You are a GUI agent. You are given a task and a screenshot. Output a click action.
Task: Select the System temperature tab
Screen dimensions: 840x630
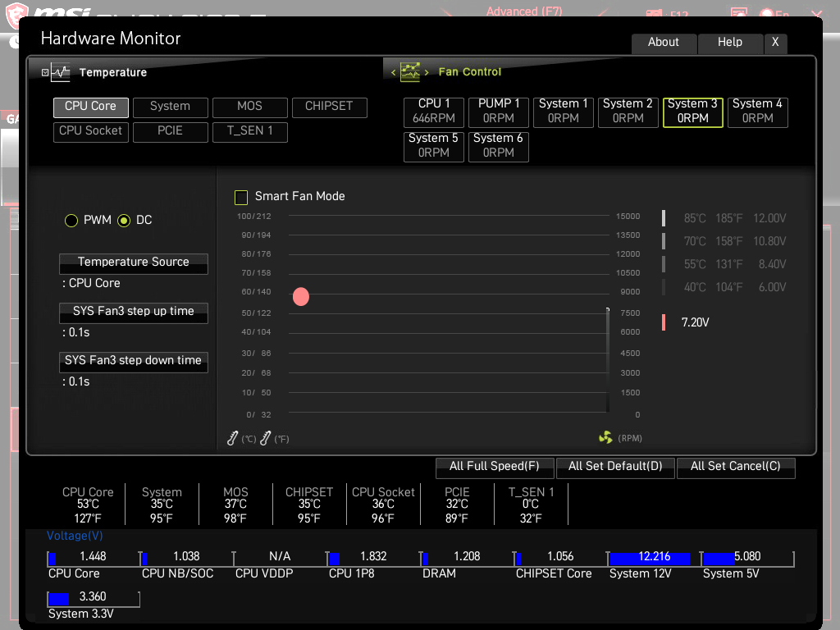[171, 107]
